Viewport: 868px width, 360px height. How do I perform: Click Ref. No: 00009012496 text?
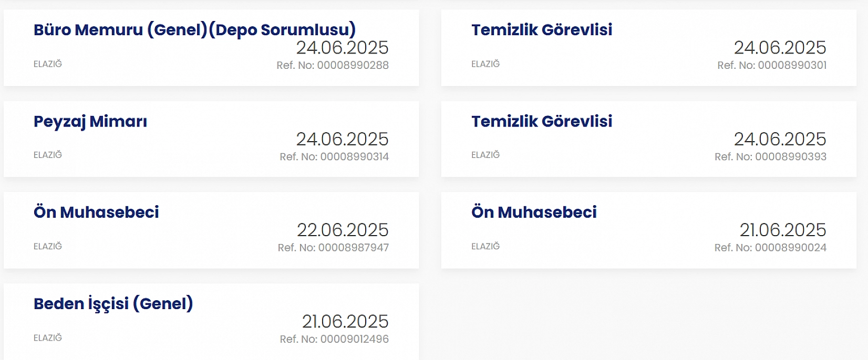(334, 339)
